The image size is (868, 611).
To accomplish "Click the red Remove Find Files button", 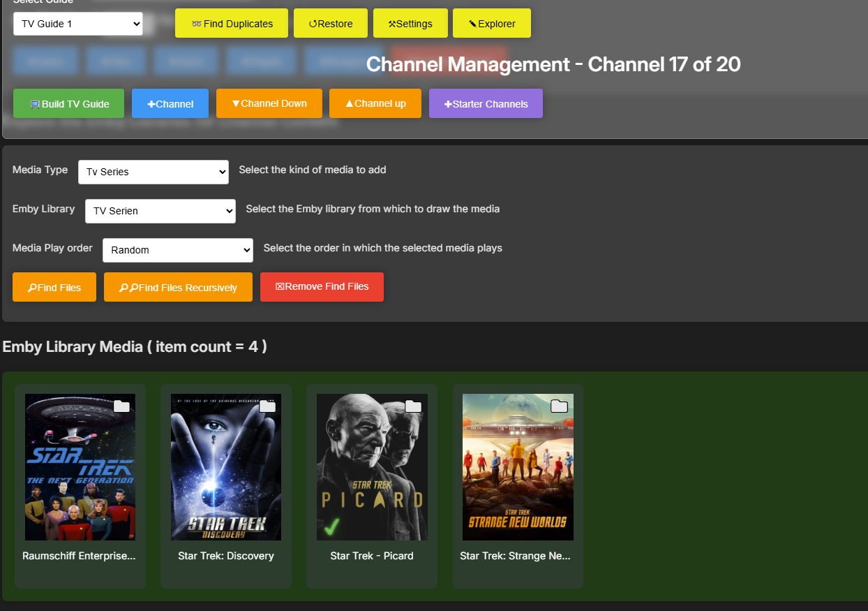I will (x=322, y=287).
